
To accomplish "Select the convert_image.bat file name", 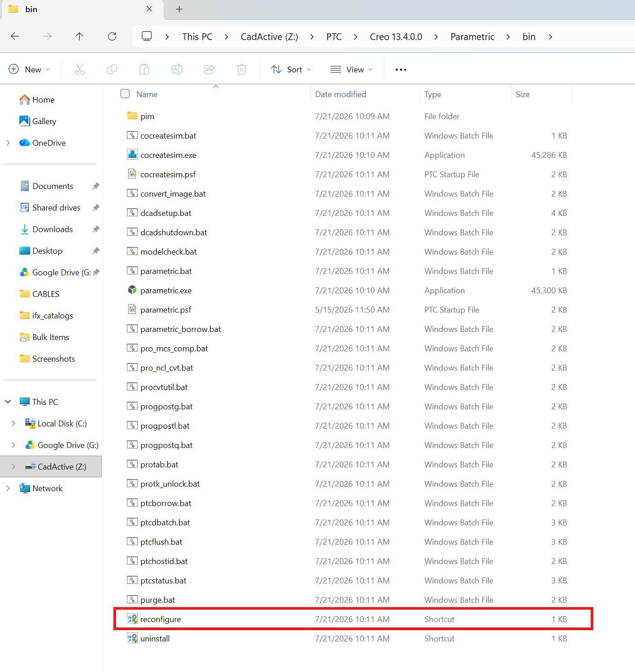I will (173, 193).
